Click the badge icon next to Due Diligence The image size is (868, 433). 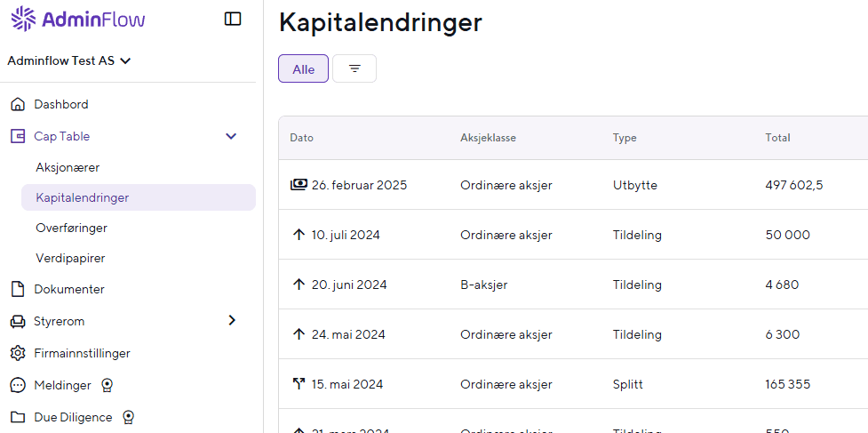tap(129, 417)
